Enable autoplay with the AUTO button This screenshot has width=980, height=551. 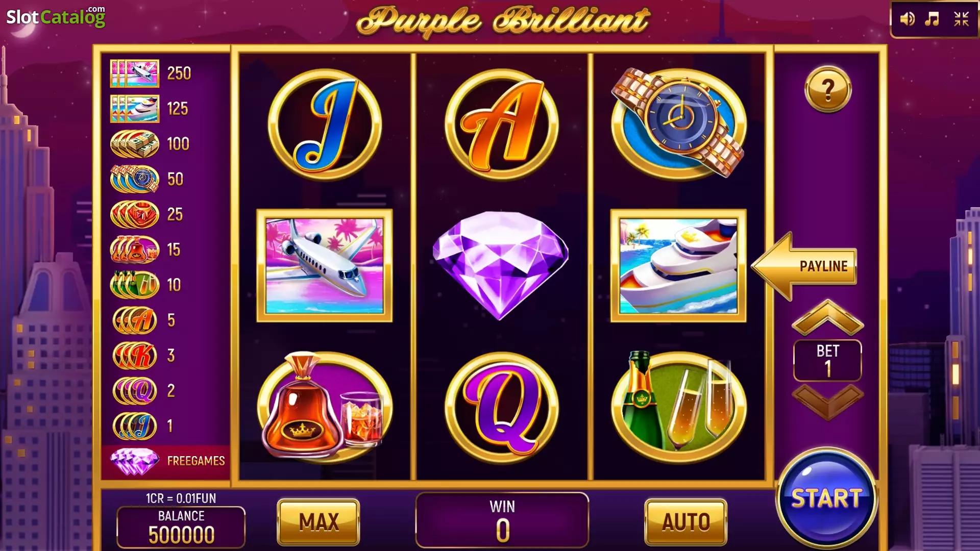click(686, 522)
